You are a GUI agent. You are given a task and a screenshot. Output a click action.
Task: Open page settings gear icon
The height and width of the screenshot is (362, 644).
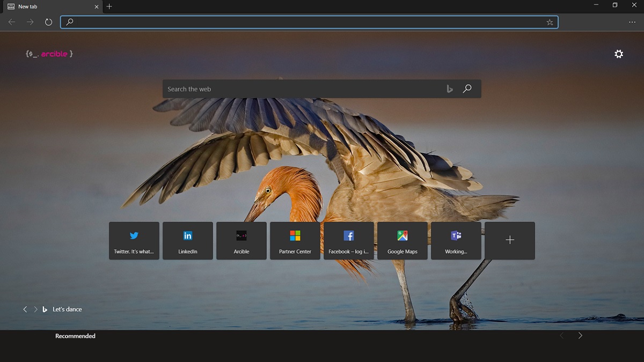coord(619,54)
